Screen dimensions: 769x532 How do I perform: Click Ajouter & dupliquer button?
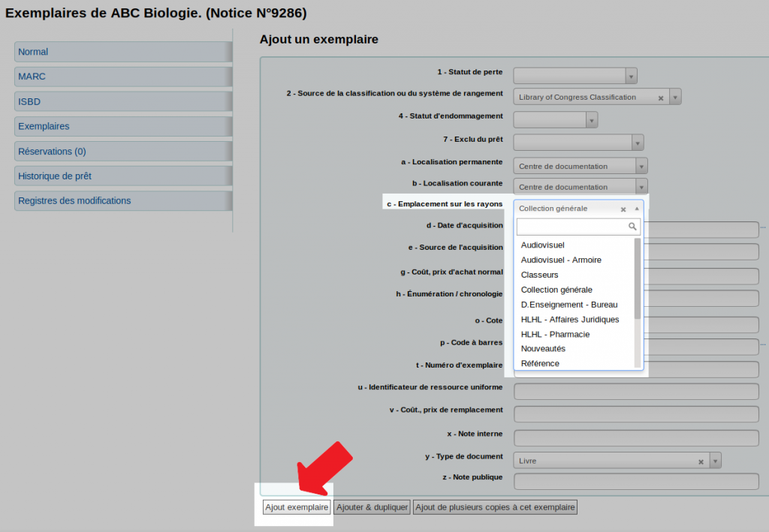pos(372,507)
